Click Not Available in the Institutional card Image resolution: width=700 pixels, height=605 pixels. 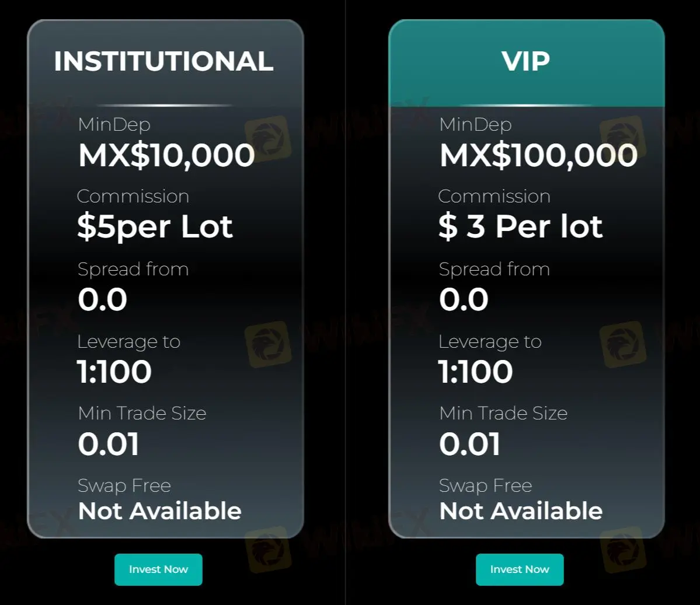pyautogui.click(x=159, y=511)
